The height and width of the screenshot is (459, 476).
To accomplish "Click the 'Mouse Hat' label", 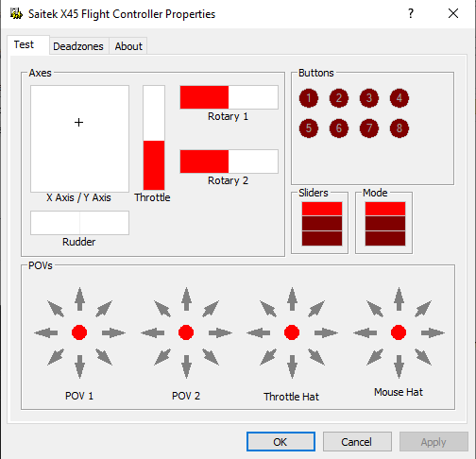I will point(399,392).
